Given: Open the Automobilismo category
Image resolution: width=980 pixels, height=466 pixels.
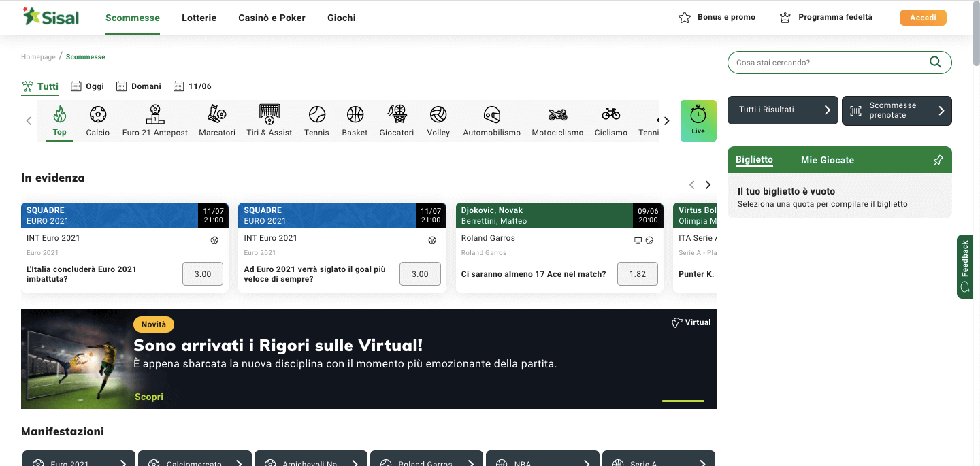Looking at the screenshot, I should [492, 121].
